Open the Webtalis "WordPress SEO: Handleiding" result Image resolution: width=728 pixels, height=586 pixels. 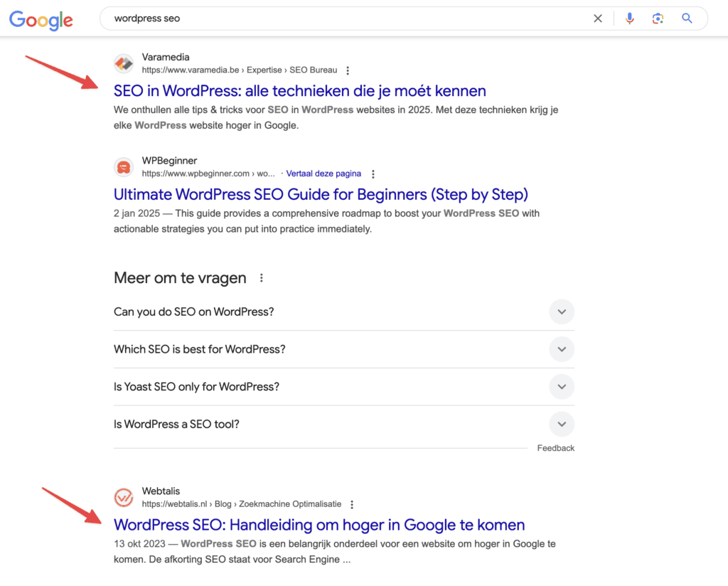point(318,525)
